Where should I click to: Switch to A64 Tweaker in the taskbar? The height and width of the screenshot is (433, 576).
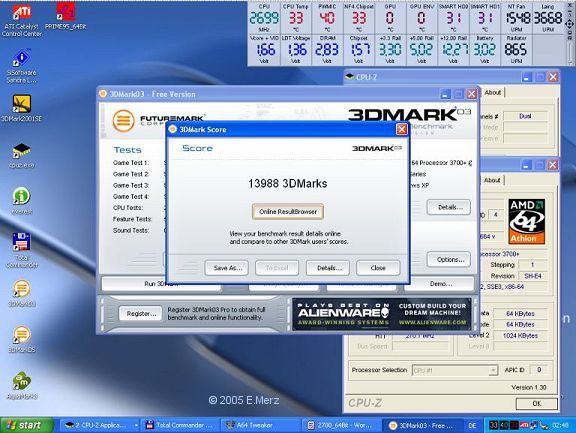point(261,425)
